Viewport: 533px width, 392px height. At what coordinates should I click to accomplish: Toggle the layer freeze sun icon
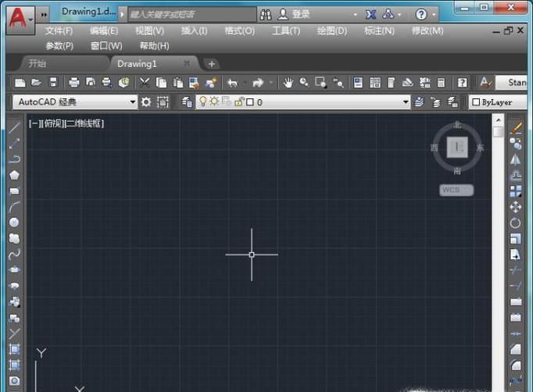point(213,102)
